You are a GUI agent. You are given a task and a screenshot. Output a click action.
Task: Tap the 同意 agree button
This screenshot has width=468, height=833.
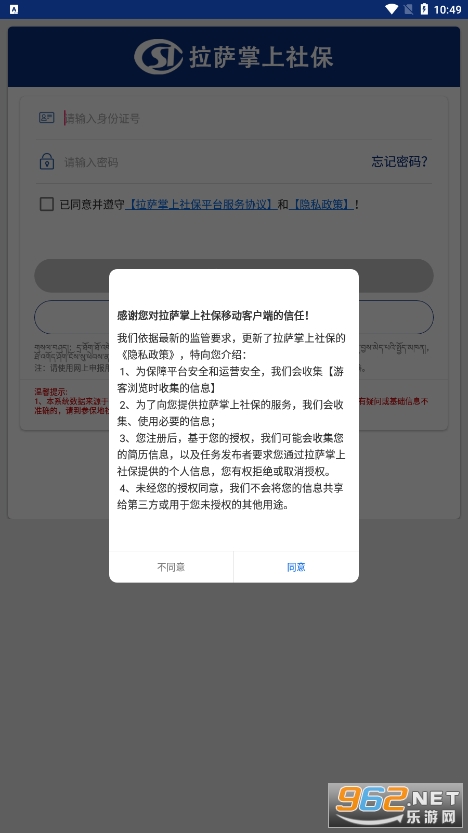(x=296, y=567)
